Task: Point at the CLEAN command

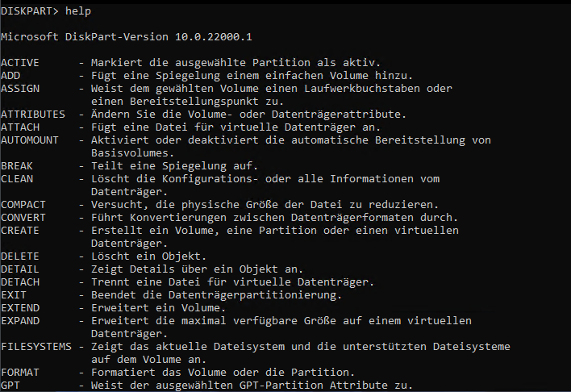Action: coord(17,178)
